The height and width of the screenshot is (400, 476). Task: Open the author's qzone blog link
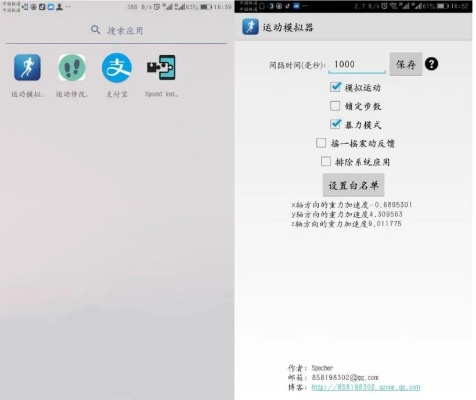366,387
